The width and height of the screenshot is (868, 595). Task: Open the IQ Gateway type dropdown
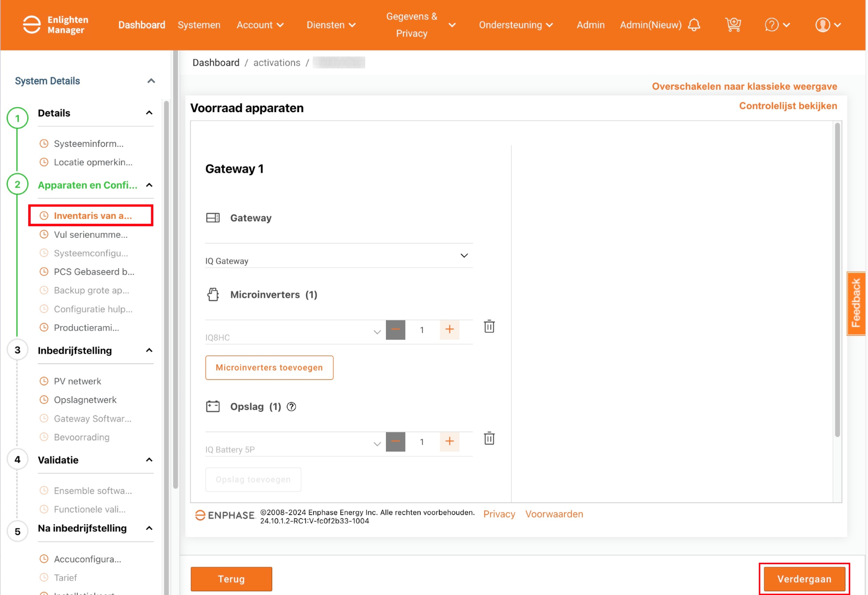pos(339,256)
